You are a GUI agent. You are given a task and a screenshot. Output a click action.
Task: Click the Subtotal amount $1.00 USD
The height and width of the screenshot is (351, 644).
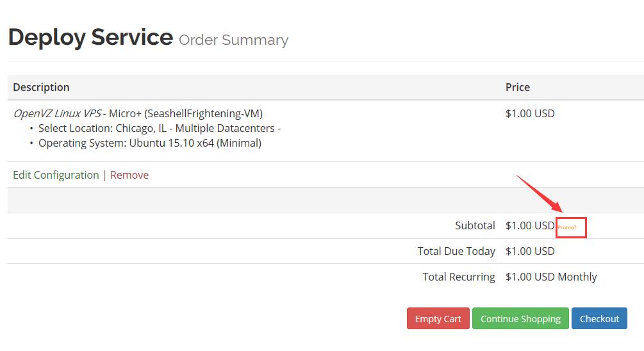click(530, 225)
